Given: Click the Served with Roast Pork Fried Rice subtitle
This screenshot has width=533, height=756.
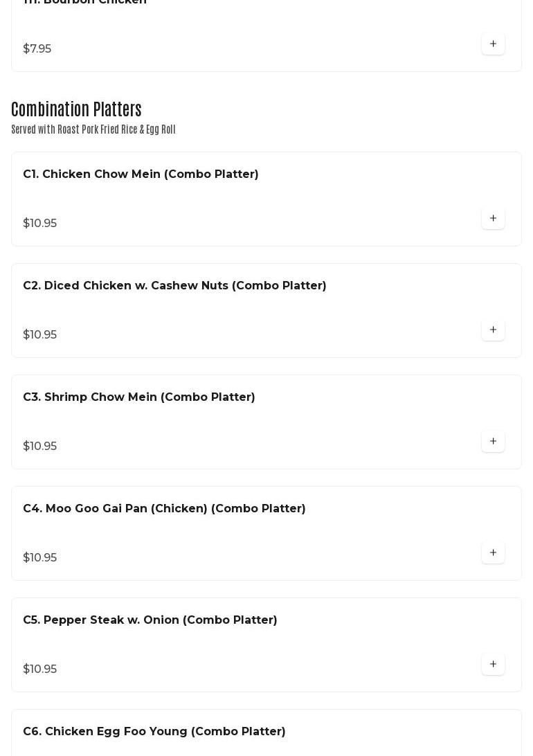Looking at the screenshot, I should (93, 129).
